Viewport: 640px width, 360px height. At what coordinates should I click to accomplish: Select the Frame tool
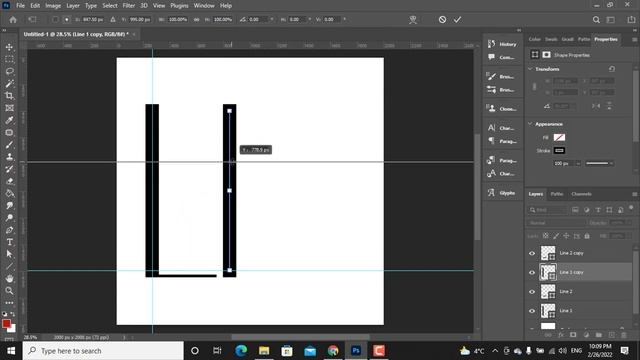9,108
